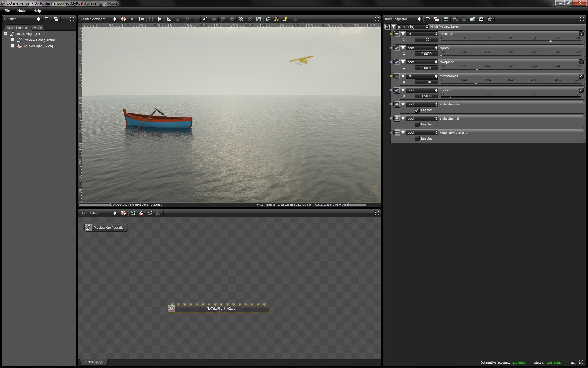Click the restart render play button
This screenshot has height=368, width=588.
click(160, 19)
